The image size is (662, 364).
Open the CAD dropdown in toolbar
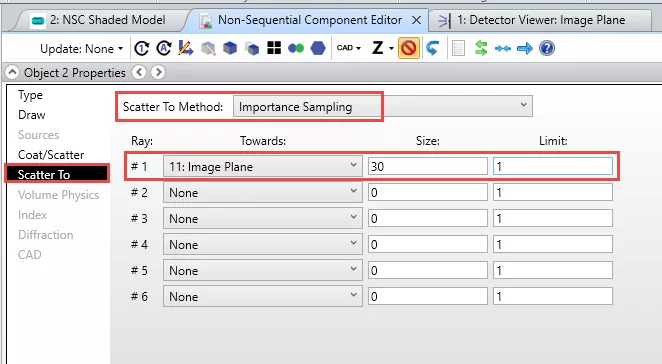click(349, 48)
